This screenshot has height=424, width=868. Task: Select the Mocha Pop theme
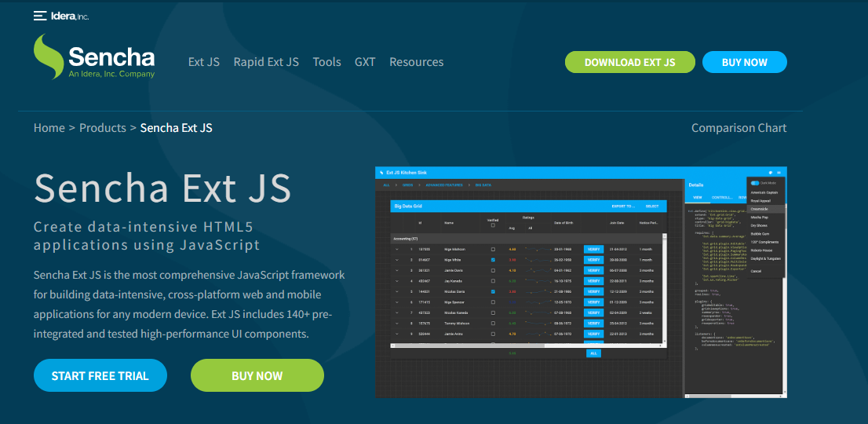tap(765, 217)
